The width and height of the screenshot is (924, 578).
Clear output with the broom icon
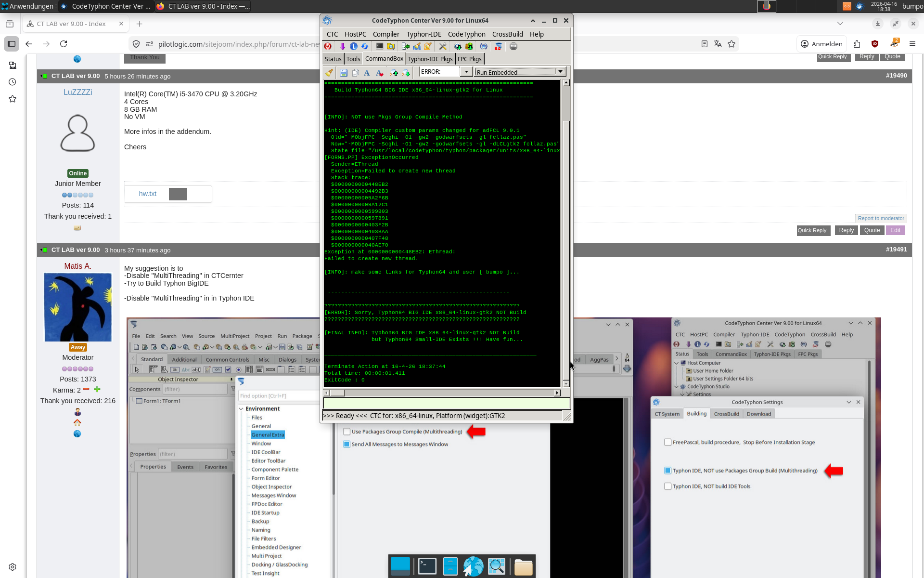pyautogui.click(x=330, y=73)
